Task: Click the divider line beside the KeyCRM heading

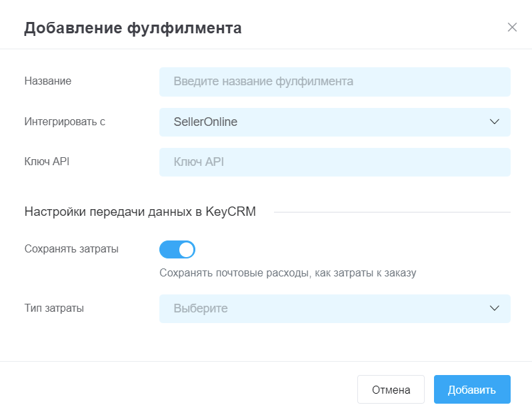Action: (392, 212)
